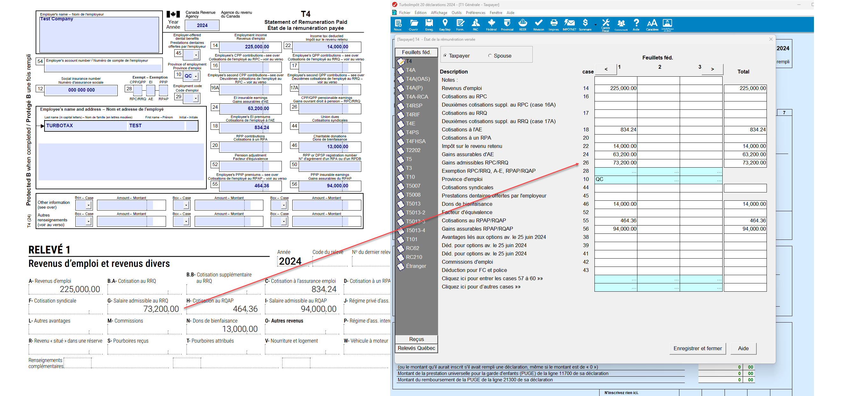Click the T4 Year 2024 field
Screen dimensions: 868x396
[x=202, y=25]
